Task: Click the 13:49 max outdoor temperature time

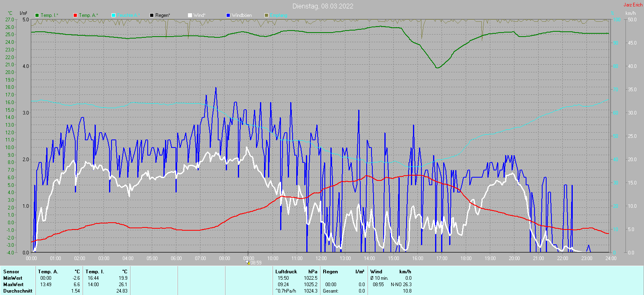Action: click(x=46, y=285)
